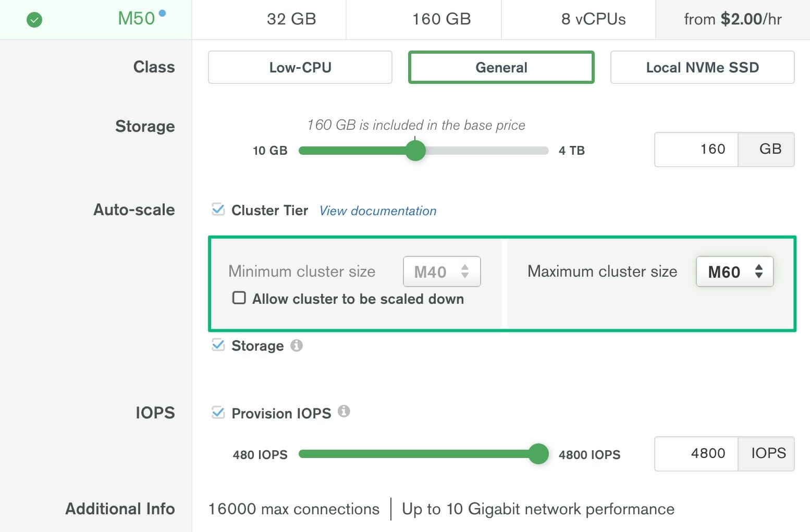Click the storage size field showing 160
This screenshot has height=532, width=810.
click(696, 150)
